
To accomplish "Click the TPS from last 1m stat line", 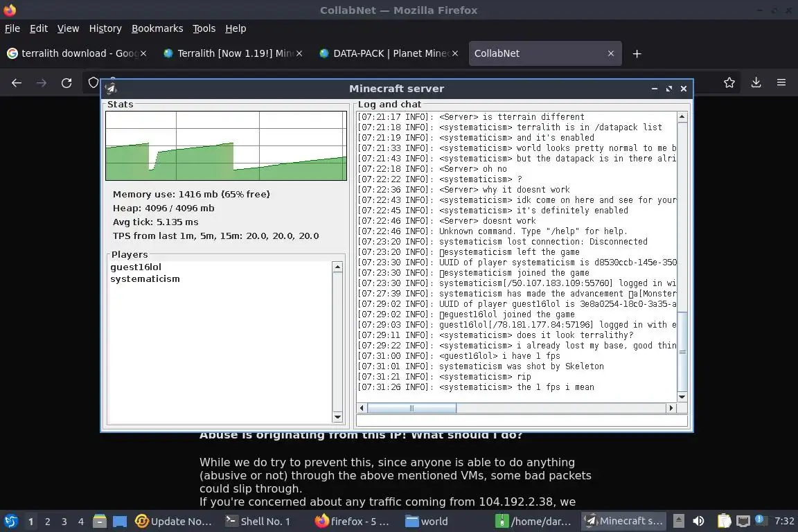I will coord(216,236).
